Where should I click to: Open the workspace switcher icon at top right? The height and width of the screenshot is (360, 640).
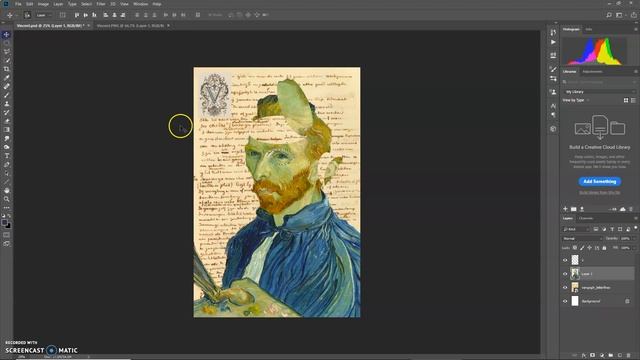pos(620,15)
